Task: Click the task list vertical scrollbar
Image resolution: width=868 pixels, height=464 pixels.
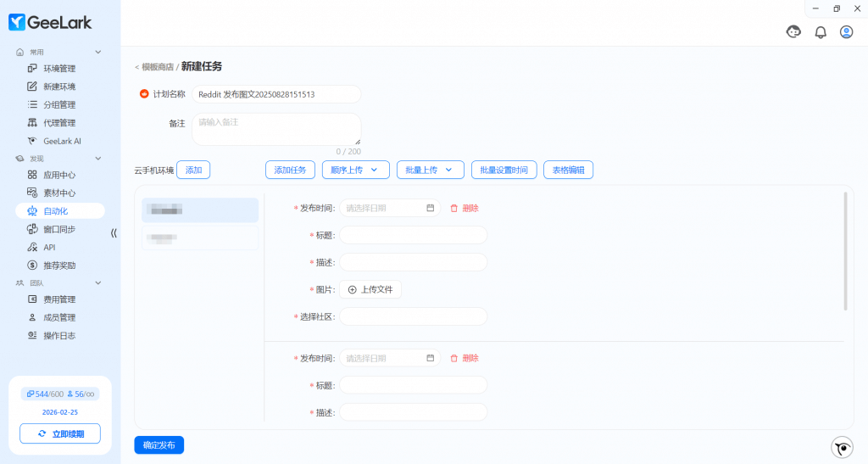Action: coord(845,251)
